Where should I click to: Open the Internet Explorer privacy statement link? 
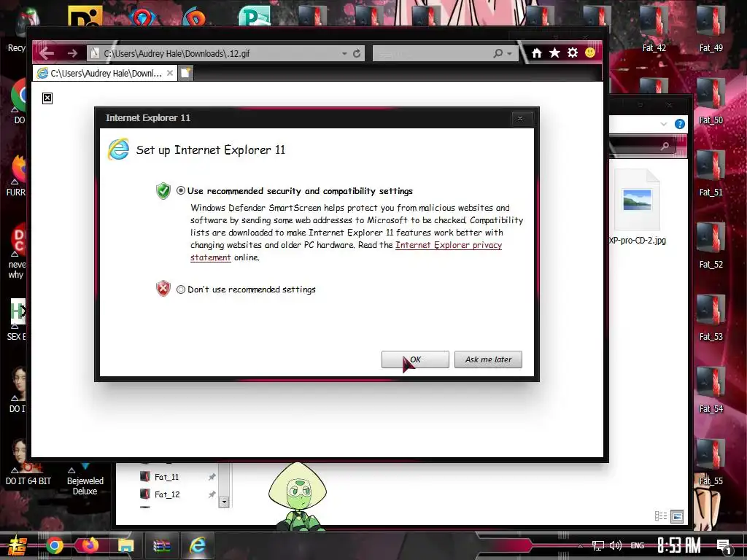(449, 245)
